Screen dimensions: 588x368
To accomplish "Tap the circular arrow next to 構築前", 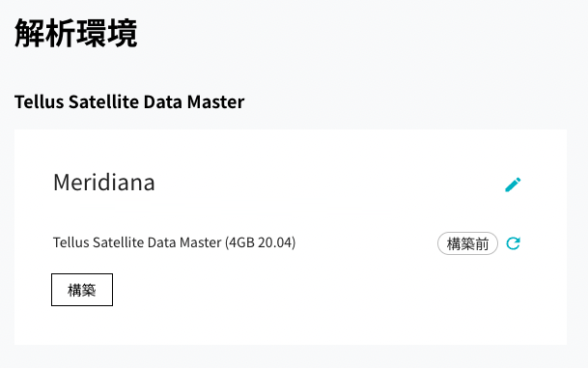I will click(513, 243).
